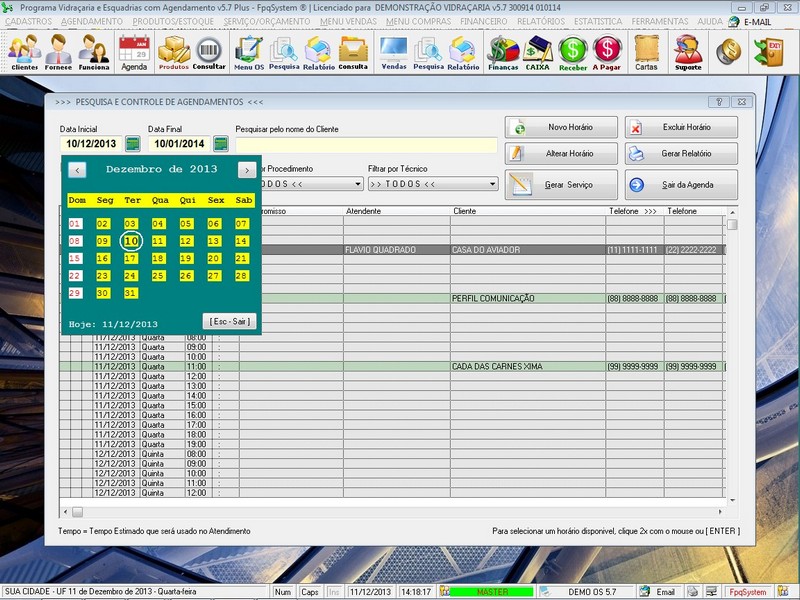
Task: Open the CAIXA cash register icon
Action: pyautogui.click(x=538, y=51)
